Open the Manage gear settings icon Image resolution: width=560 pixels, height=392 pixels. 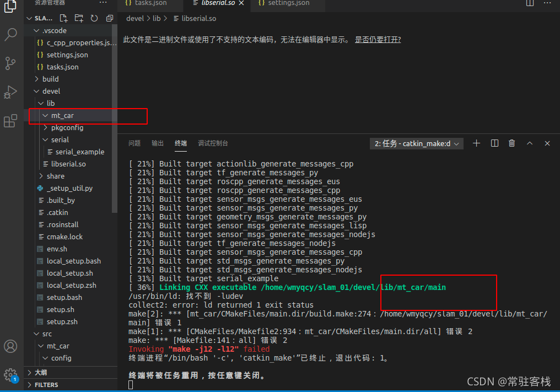(x=10, y=375)
